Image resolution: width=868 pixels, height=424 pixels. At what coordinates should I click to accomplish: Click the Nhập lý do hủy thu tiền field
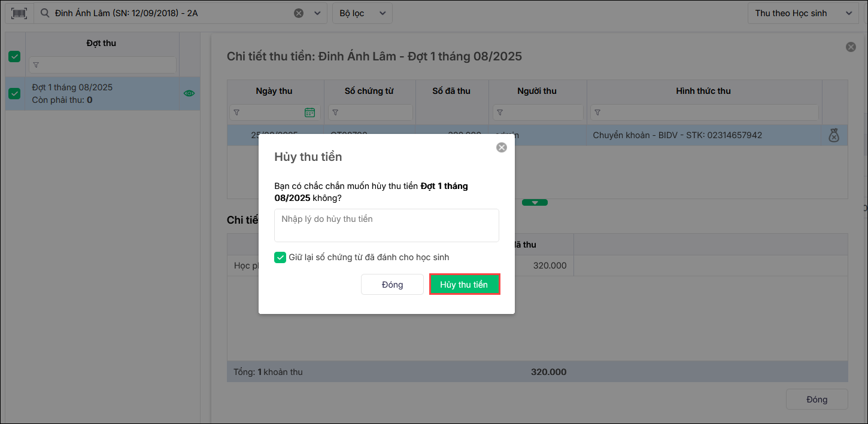(386, 225)
